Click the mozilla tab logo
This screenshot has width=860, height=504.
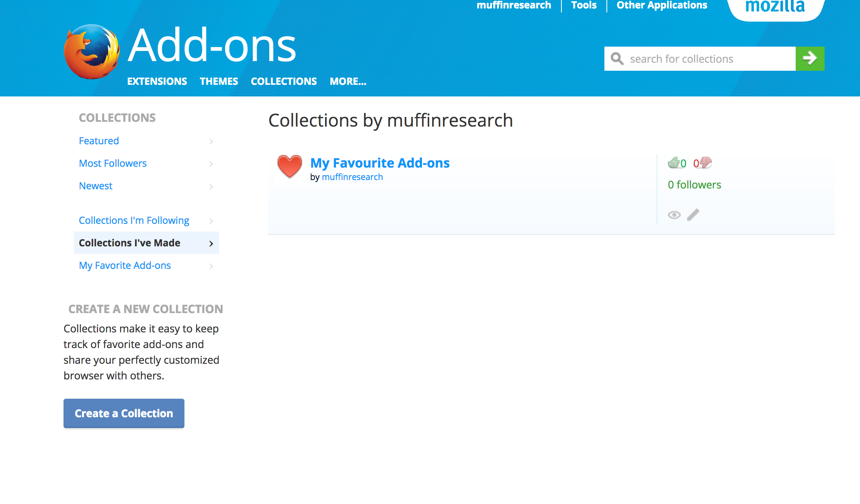775,8
